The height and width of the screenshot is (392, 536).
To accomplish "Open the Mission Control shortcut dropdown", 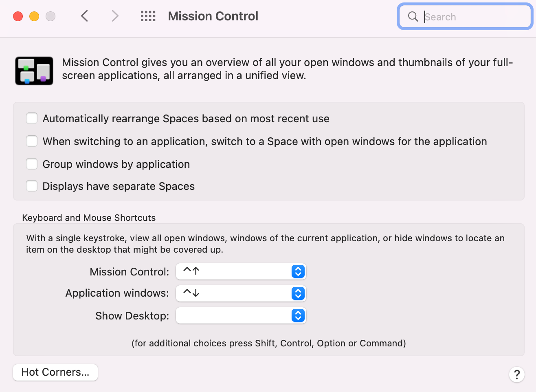I will (241, 271).
